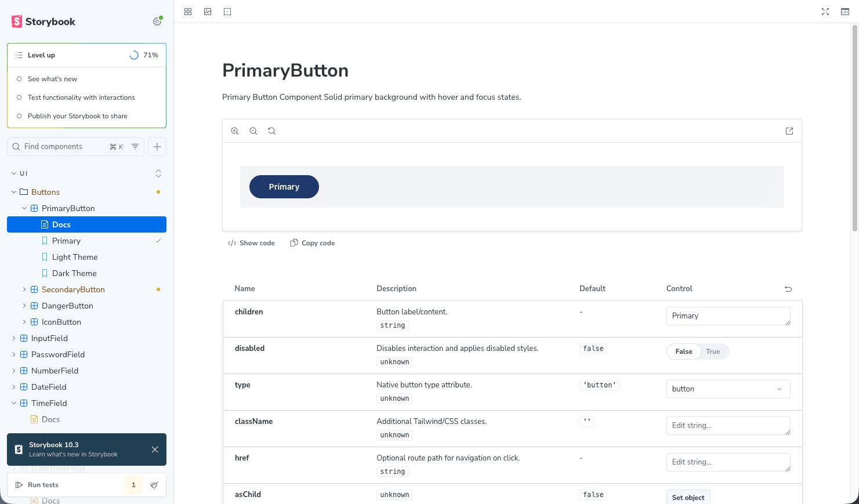Click the Level up checklist icon
This screenshot has height=504, width=859.
pyautogui.click(x=19, y=55)
